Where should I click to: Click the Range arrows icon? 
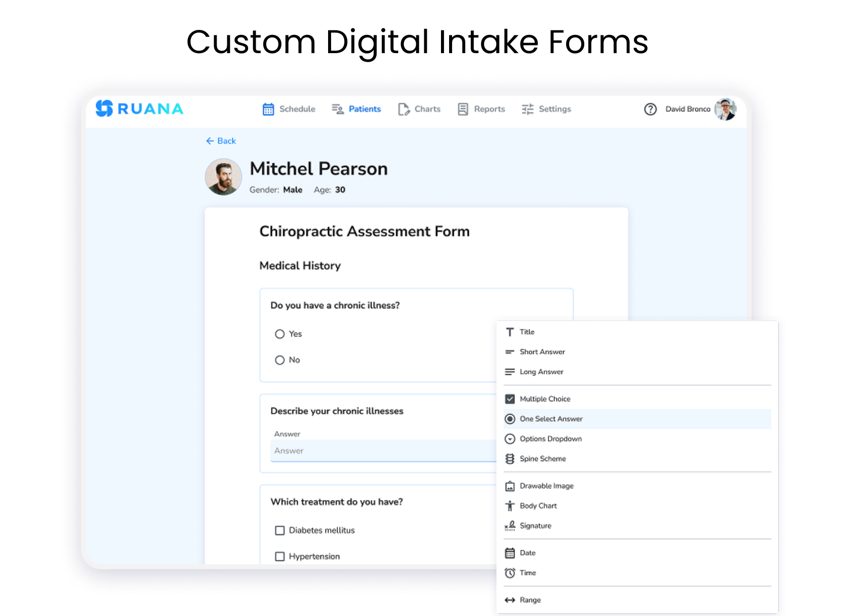pyautogui.click(x=510, y=600)
